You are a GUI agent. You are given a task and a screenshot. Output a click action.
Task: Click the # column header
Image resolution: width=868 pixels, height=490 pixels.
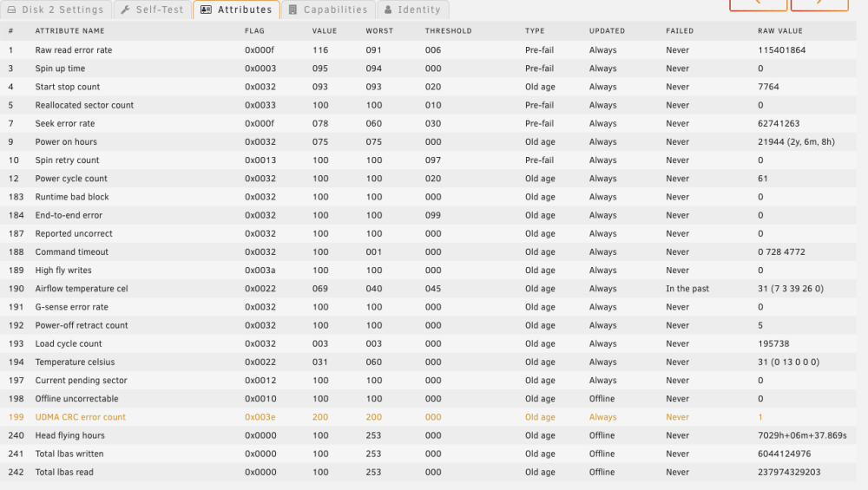(10, 31)
